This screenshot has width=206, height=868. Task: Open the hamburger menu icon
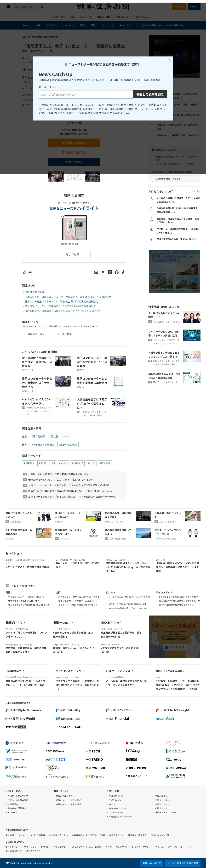point(9,6)
